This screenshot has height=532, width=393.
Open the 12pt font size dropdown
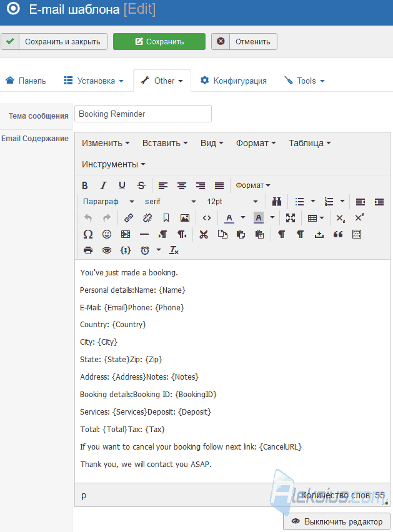(x=232, y=202)
